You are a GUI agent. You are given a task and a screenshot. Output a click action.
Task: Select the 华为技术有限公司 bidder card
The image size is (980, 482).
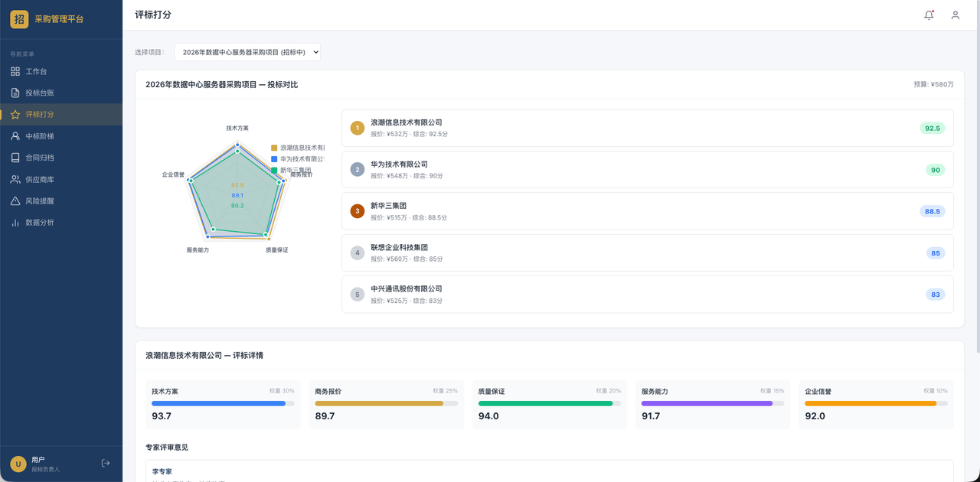[x=648, y=170]
